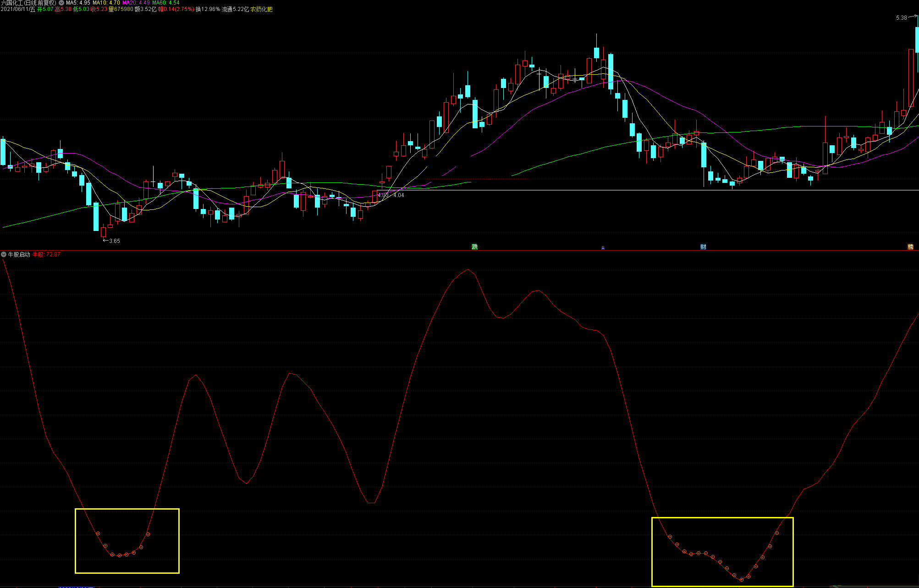Screen dimensions: 919x588
Task: Click the 5.38 high price label
Action: pyautogui.click(x=902, y=18)
